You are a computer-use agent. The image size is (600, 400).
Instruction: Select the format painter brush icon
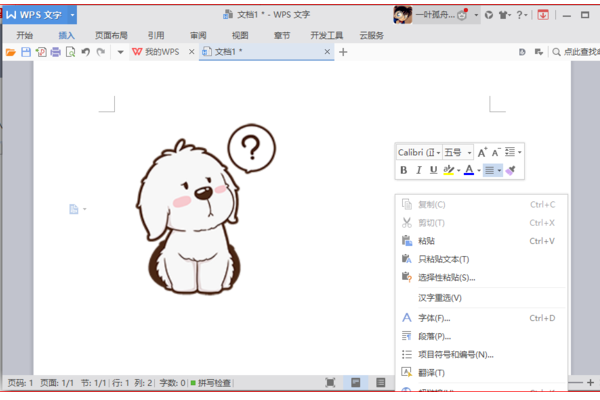[510, 171]
